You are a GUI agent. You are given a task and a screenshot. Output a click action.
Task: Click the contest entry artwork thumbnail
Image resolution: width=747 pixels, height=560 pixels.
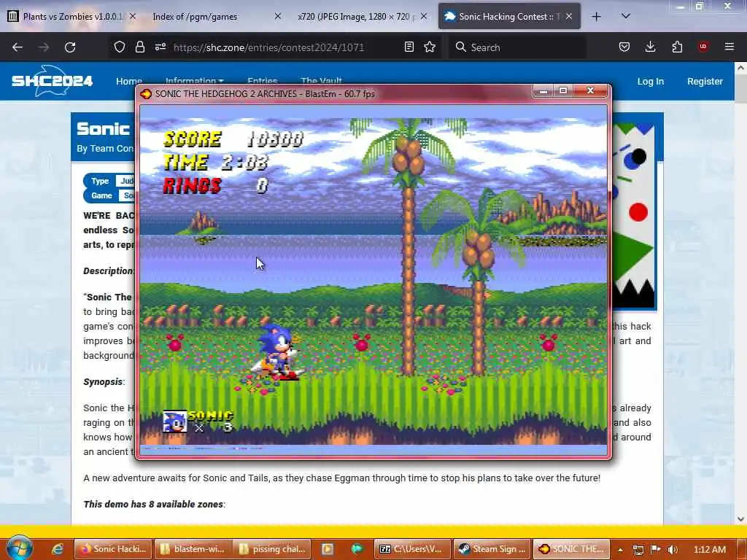(x=633, y=217)
